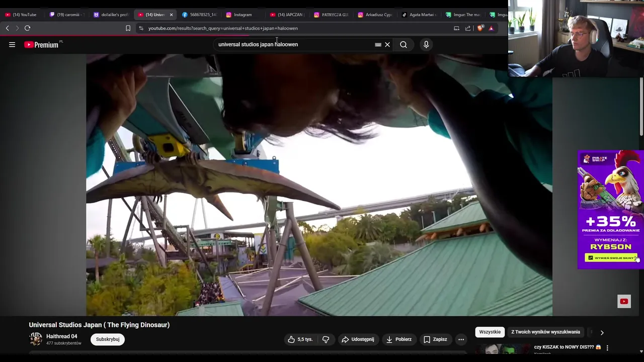Select 'Z Twoich wyników wyszukiwania' chip
Image resolution: width=644 pixels, height=362 pixels.
pos(546,332)
